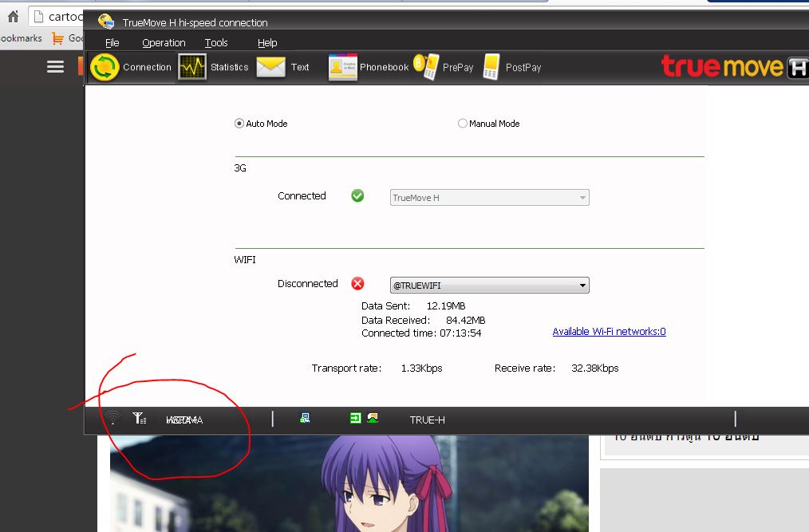Click the shopping cart bookmark icon

(x=57, y=38)
